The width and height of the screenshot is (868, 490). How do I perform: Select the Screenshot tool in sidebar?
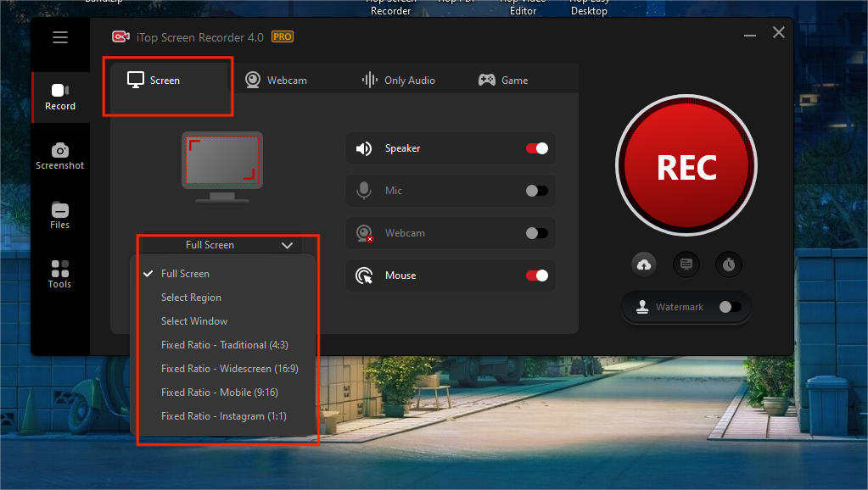coord(59,156)
